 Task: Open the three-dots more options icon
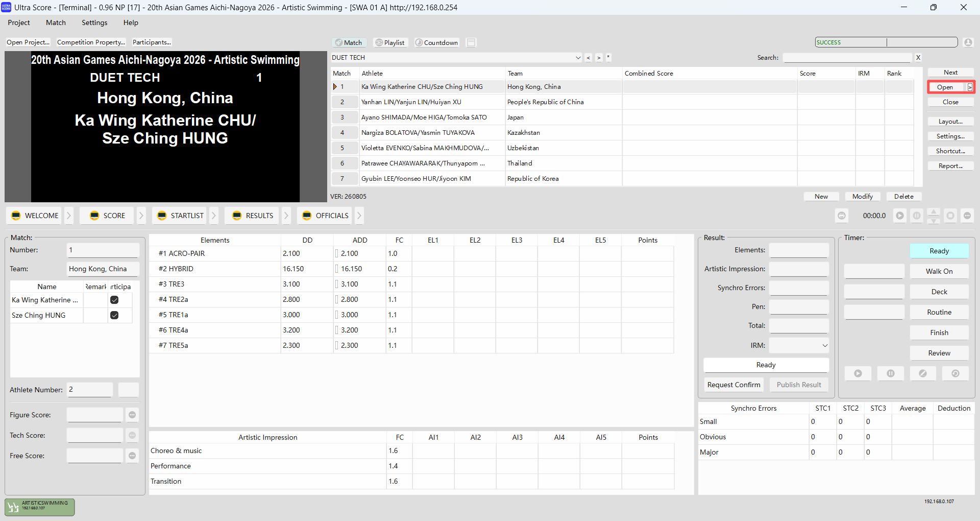tap(967, 216)
